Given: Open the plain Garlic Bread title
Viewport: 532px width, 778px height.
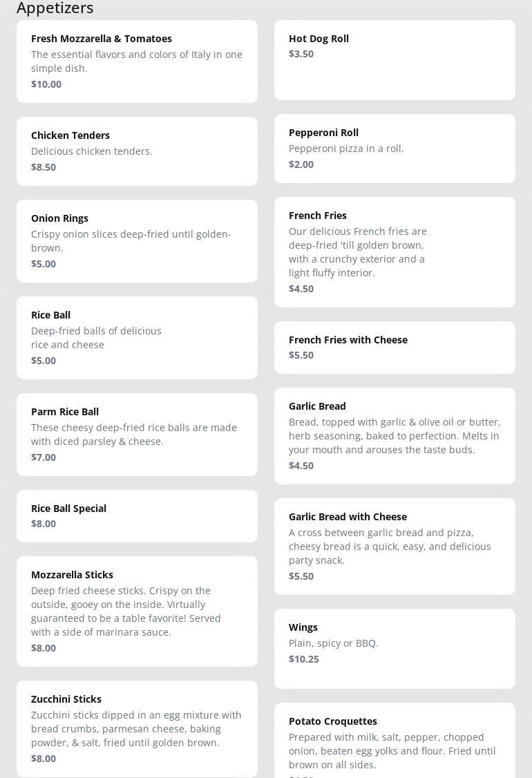Looking at the screenshot, I should 317,406.
